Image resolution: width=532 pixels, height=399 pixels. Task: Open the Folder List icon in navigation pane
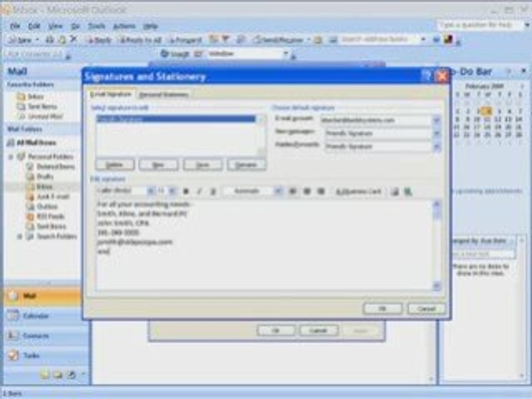pyautogui.click(x=58, y=375)
